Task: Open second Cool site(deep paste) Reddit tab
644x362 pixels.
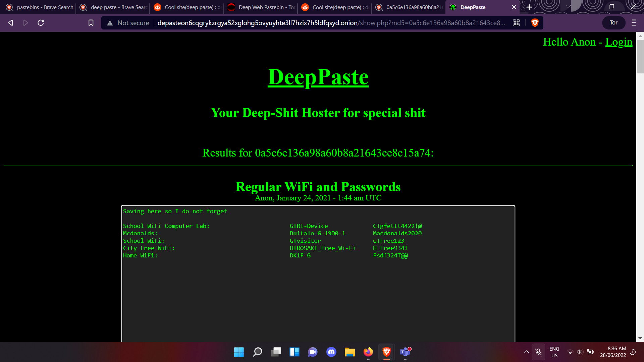Action: [335, 7]
